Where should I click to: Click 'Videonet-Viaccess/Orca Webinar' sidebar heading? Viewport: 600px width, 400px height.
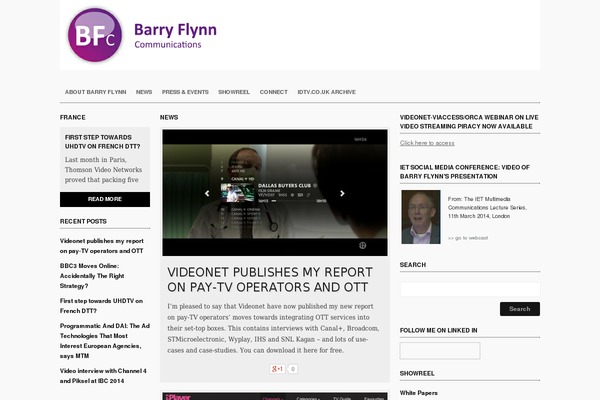click(469, 122)
